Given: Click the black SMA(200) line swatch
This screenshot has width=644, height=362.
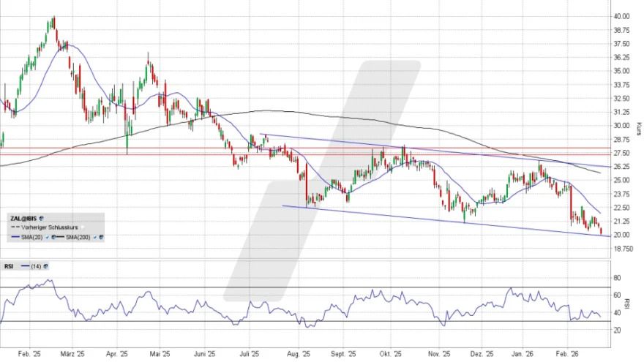Looking at the screenshot, I should coord(60,237).
